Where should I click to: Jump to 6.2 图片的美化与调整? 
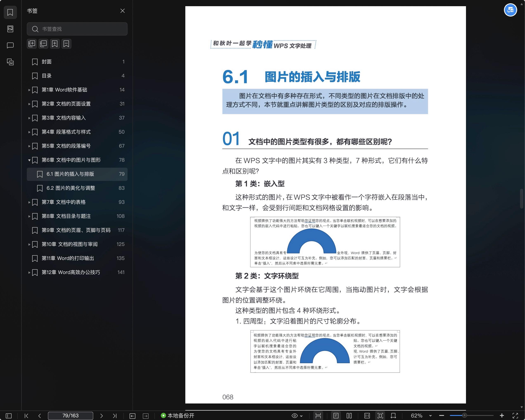(x=77, y=188)
